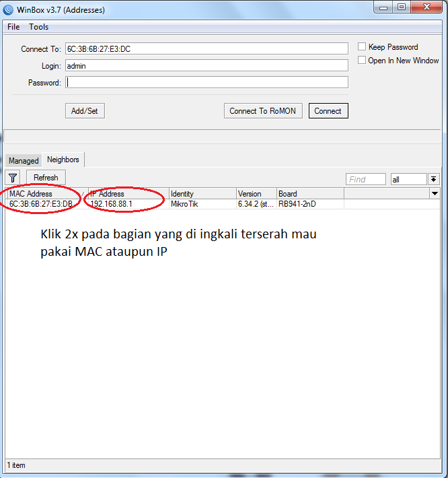Focus the Password input field

[x=207, y=82]
